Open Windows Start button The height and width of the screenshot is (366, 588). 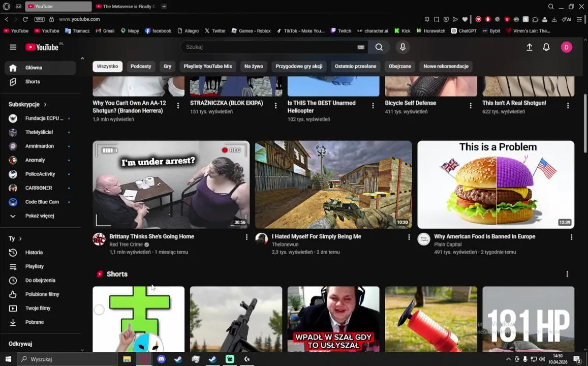[8, 359]
